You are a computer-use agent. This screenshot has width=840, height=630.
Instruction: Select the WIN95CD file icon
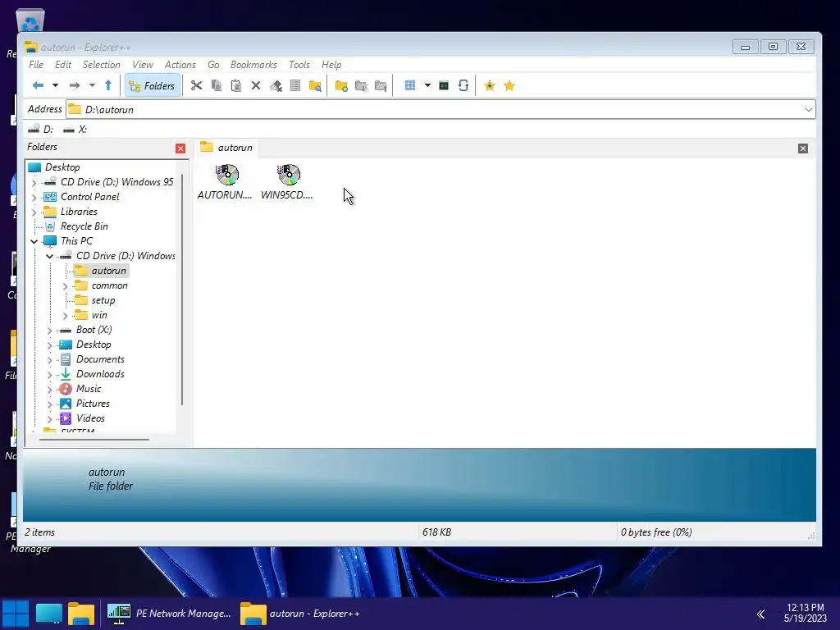287,182
